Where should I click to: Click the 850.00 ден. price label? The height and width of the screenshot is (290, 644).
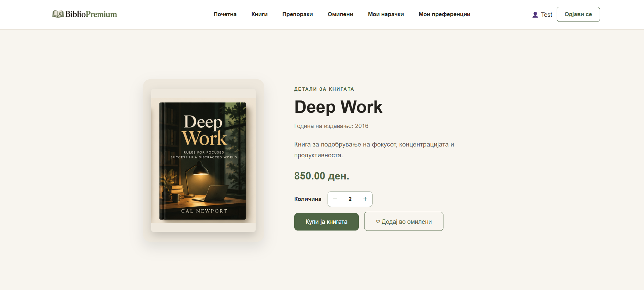click(x=322, y=176)
